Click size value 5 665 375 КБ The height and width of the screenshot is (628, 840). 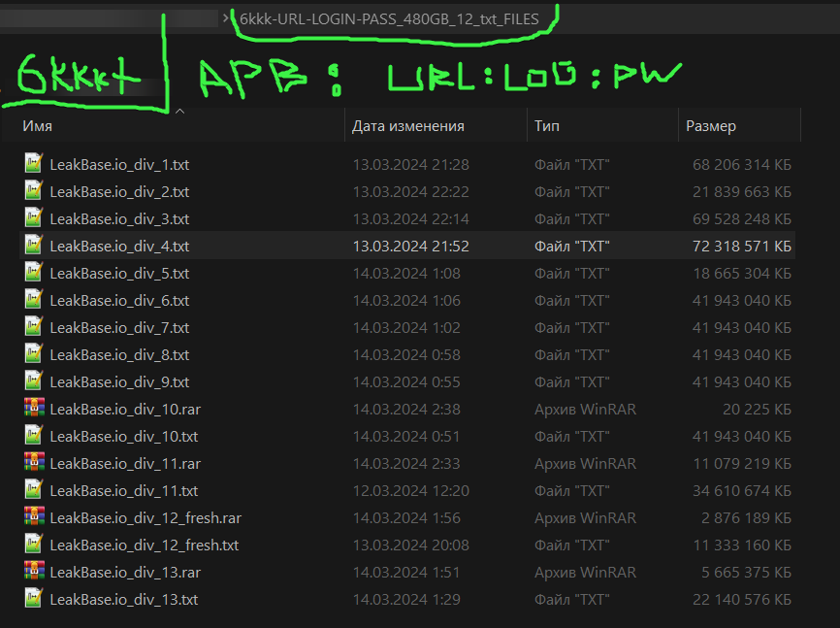tap(746, 573)
